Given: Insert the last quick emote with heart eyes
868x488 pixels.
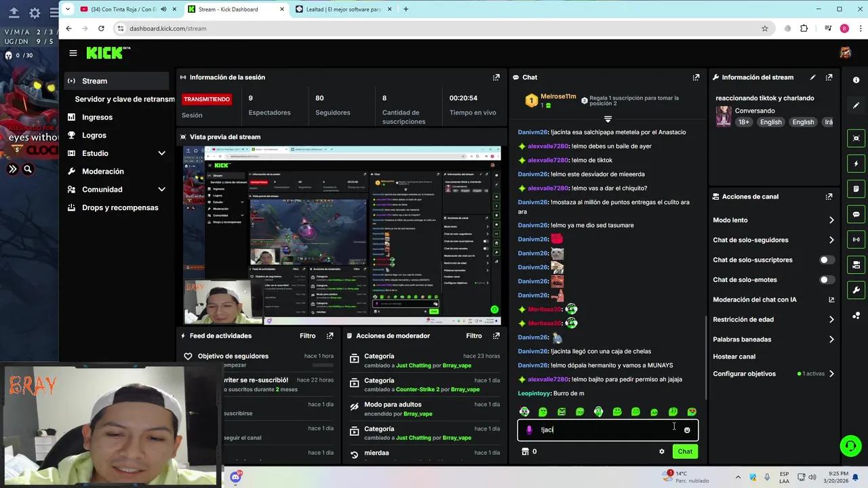Looking at the screenshot, I should click(692, 411).
